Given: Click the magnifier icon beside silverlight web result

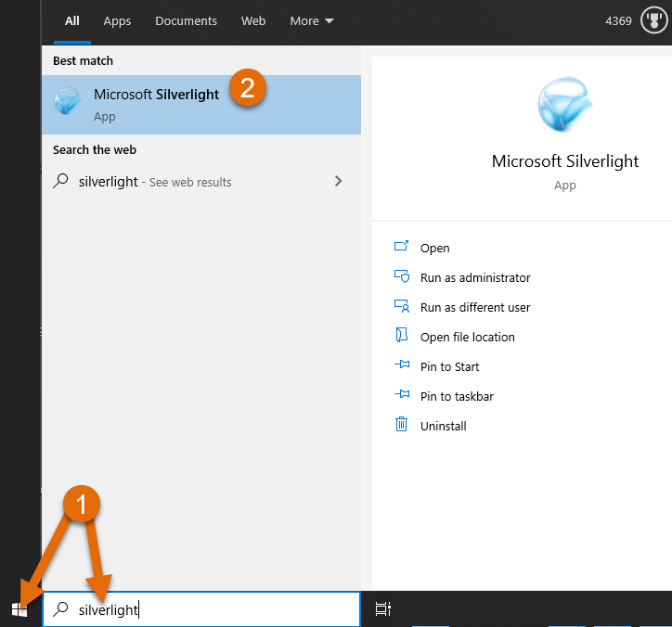Looking at the screenshot, I should (x=60, y=181).
